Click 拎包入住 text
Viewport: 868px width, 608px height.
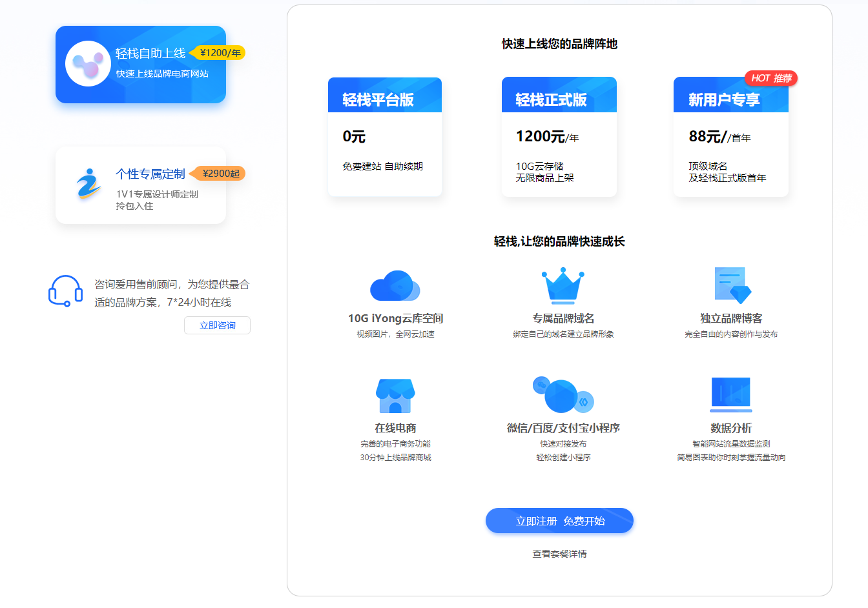click(x=135, y=206)
